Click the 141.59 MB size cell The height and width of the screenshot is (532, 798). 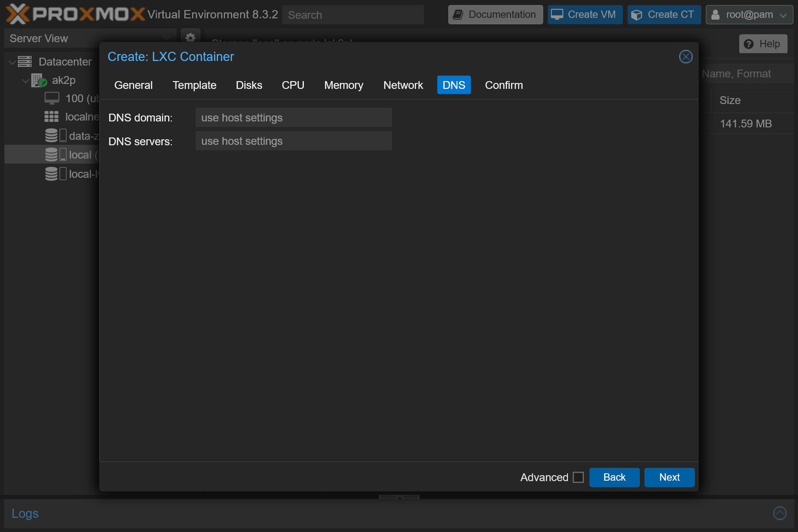pos(746,124)
